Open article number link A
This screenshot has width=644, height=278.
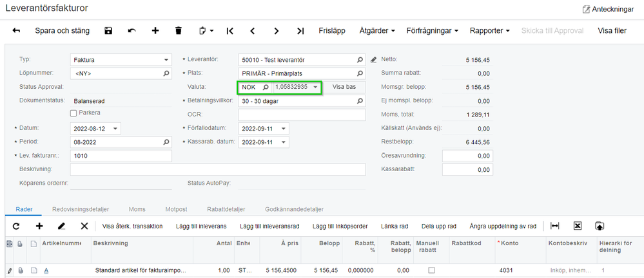[46, 270]
